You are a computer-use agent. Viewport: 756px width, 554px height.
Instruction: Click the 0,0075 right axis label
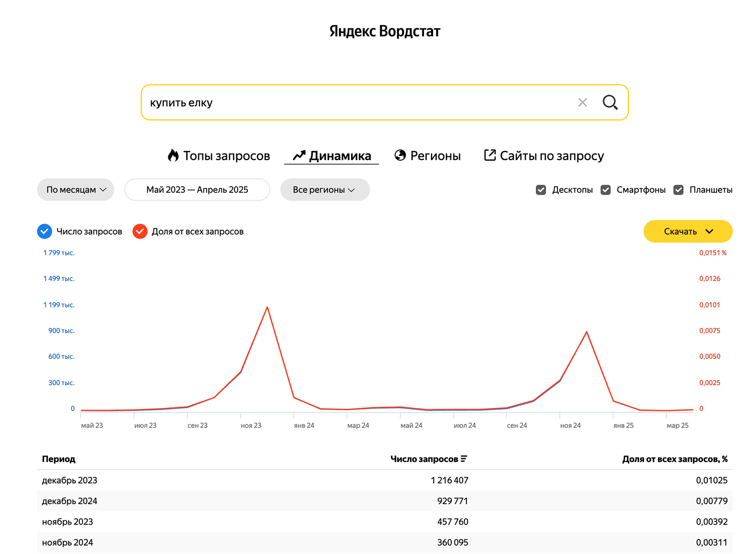(x=710, y=331)
